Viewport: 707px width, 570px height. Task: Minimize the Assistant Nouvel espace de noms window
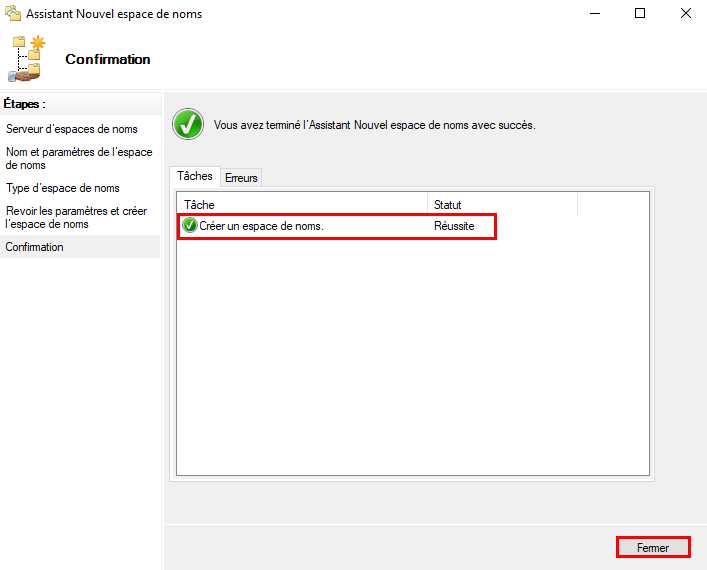(x=595, y=14)
